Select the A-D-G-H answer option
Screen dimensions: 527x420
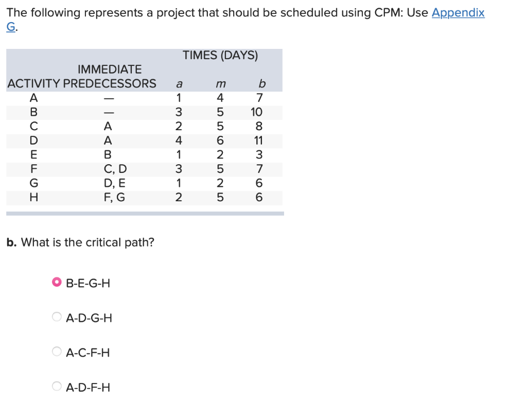coord(57,317)
